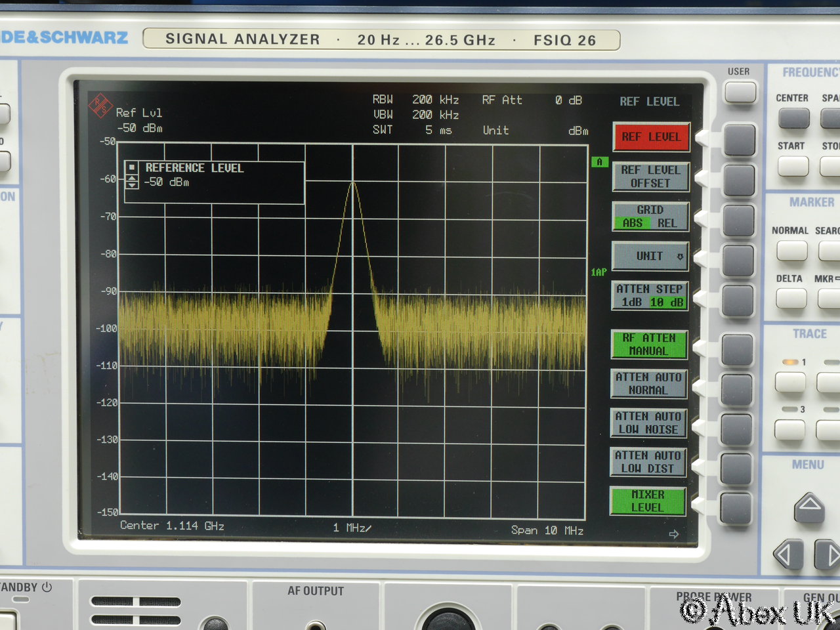Select ATTEN AUTO NORMAL softkey

pos(649,383)
